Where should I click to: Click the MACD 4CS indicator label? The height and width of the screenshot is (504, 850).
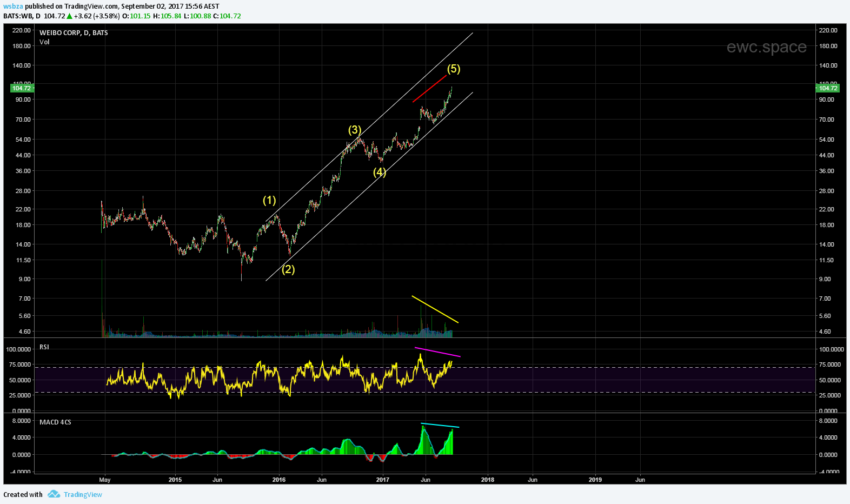point(55,422)
